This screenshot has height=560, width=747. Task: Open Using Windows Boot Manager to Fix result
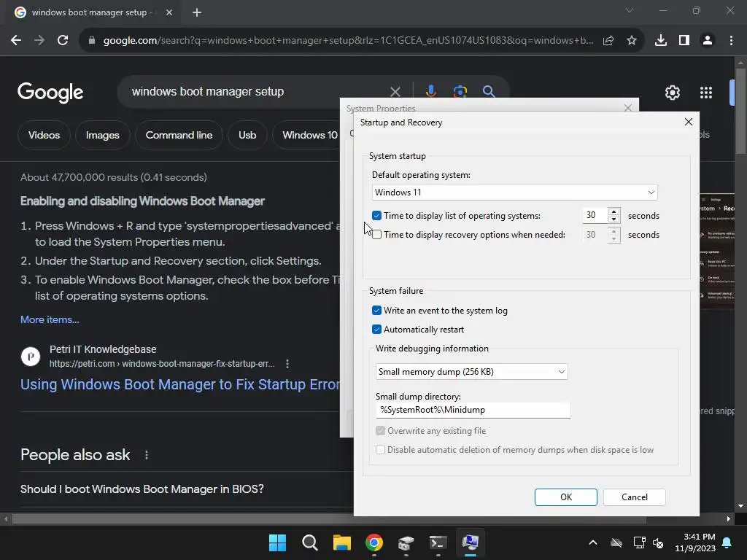click(x=180, y=384)
